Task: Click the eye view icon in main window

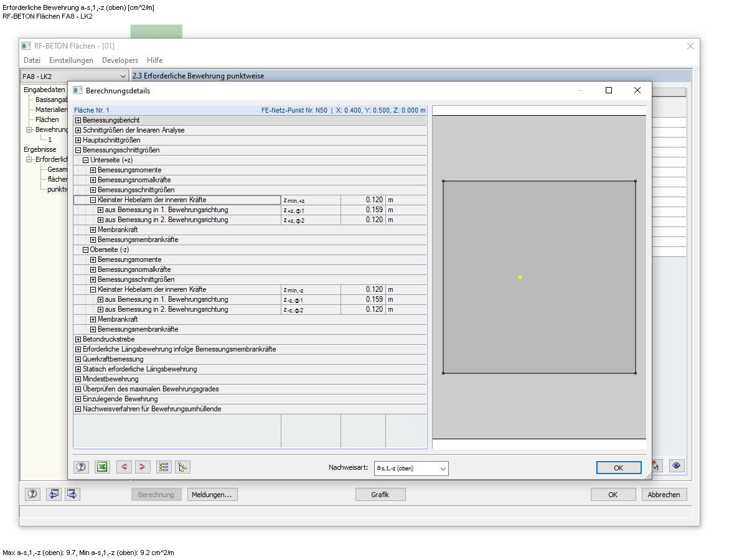Action: point(677,465)
